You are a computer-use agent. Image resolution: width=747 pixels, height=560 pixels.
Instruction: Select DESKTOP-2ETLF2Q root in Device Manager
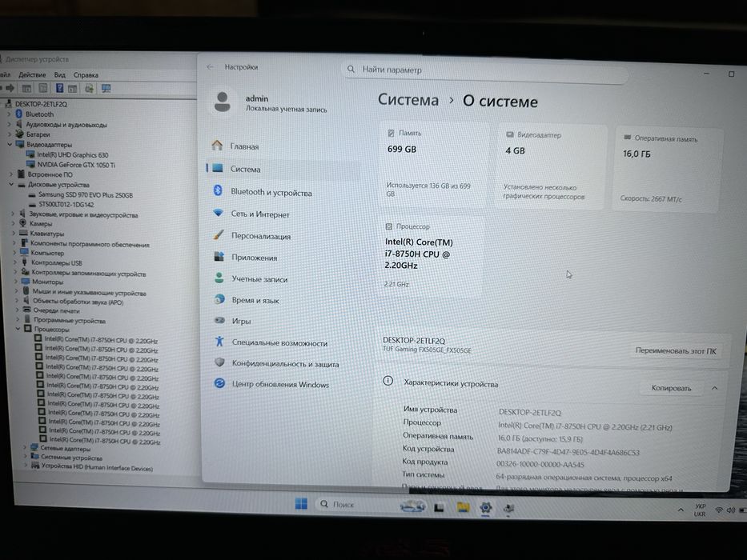[41, 104]
